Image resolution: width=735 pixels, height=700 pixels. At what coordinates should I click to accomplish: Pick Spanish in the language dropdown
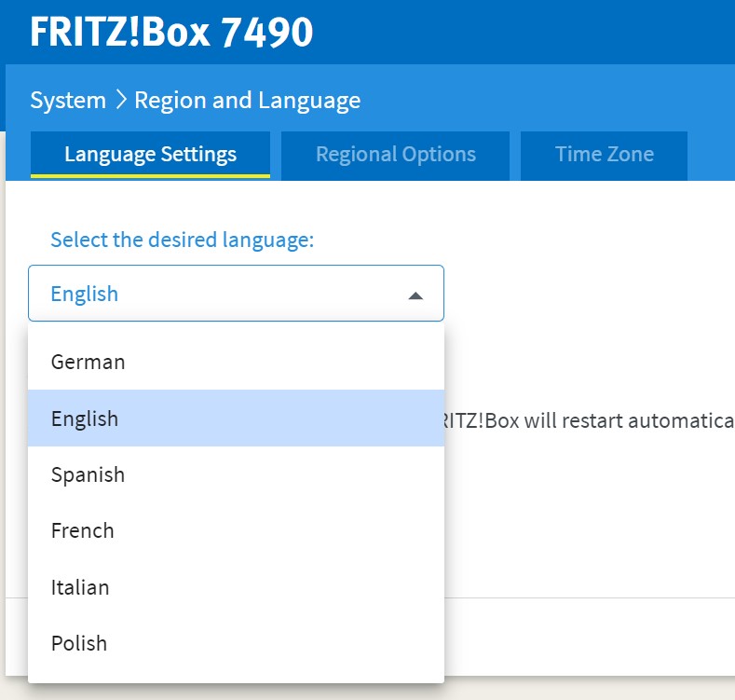pyautogui.click(x=88, y=474)
